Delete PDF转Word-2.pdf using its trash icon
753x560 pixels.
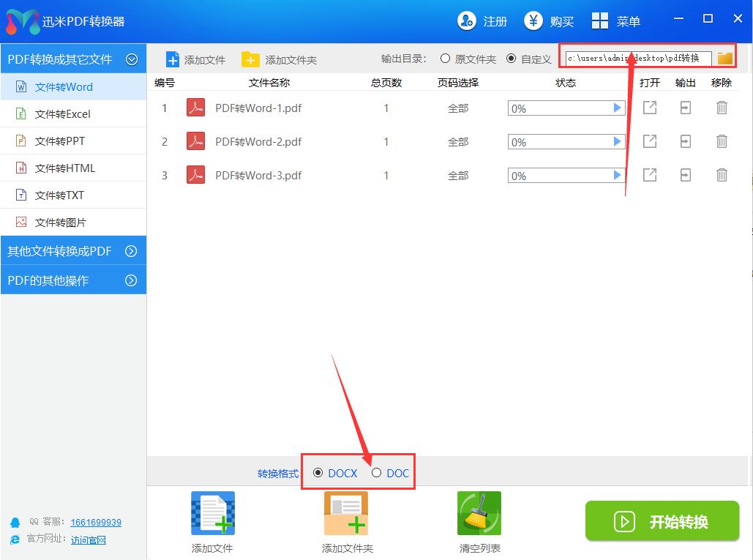tap(722, 141)
